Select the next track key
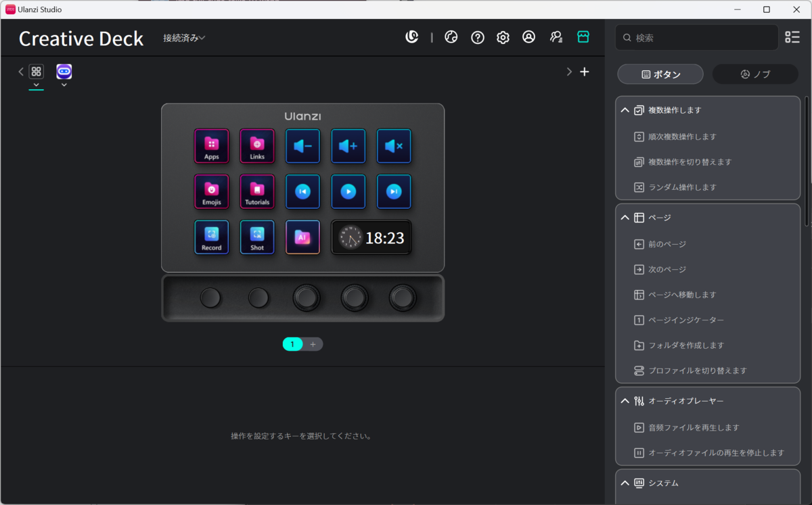Screen dimensions: 812x505 pyautogui.click(x=394, y=191)
